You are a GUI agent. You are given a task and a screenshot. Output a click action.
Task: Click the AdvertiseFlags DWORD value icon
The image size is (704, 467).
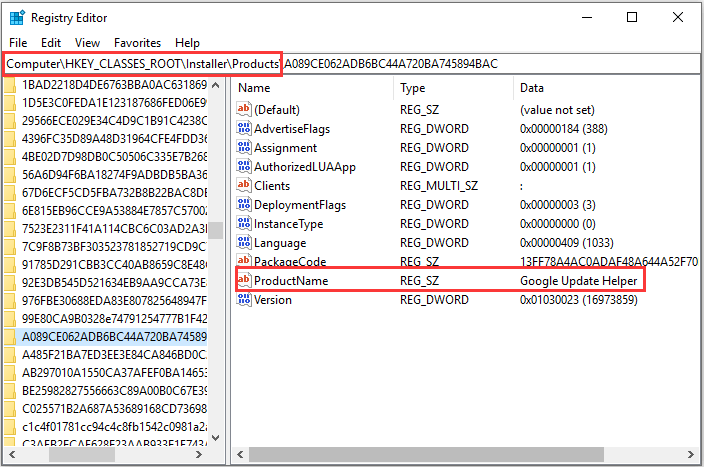(243, 129)
